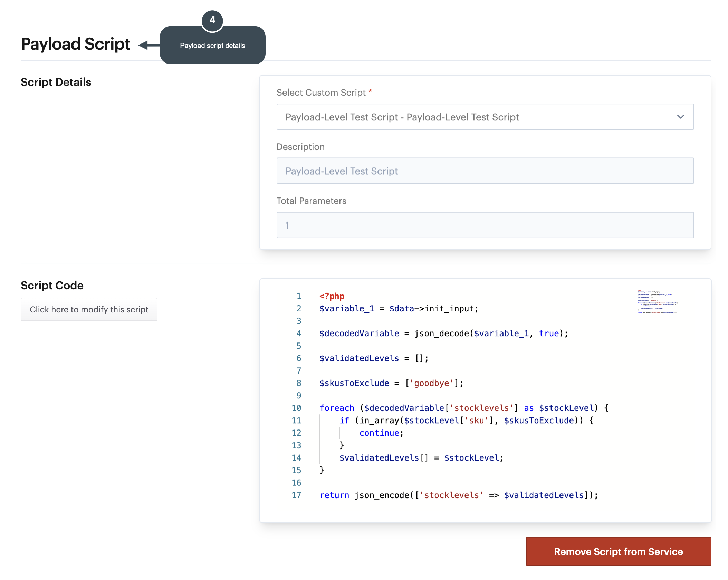Image resolution: width=728 pixels, height=580 pixels.
Task: Click the dropdown chevron arrow icon
Action: pos(680,117)
